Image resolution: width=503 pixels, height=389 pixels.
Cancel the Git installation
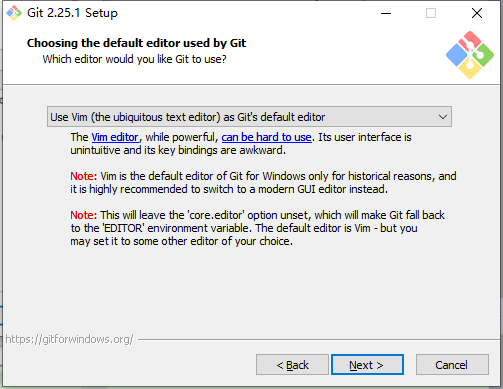click(x=452, y=365)
